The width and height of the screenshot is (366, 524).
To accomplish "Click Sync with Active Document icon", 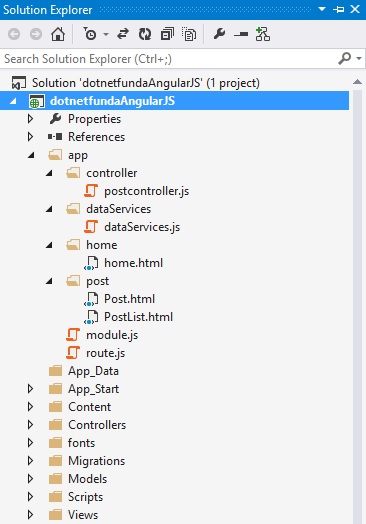I will (123, 34).
